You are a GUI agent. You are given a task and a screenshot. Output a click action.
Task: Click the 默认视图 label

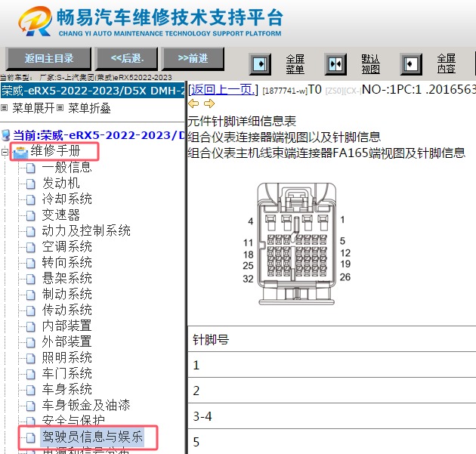(370, 64)
